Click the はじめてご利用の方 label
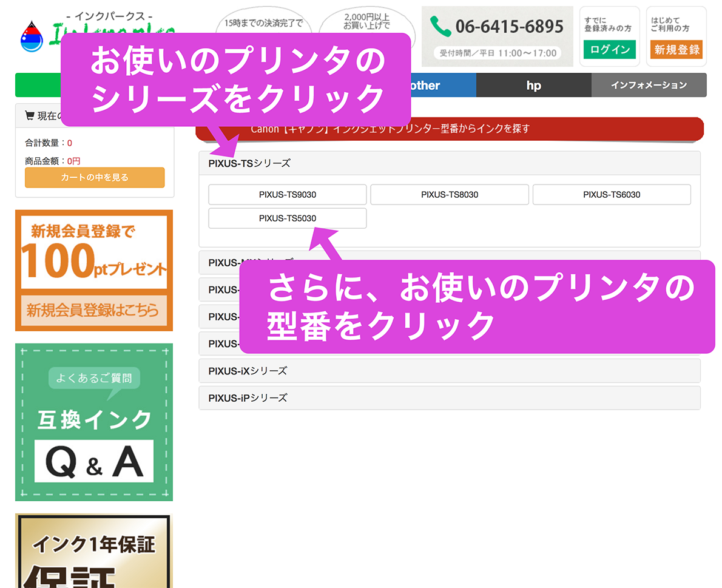The image size is (722, 588). tap(670, 24)
